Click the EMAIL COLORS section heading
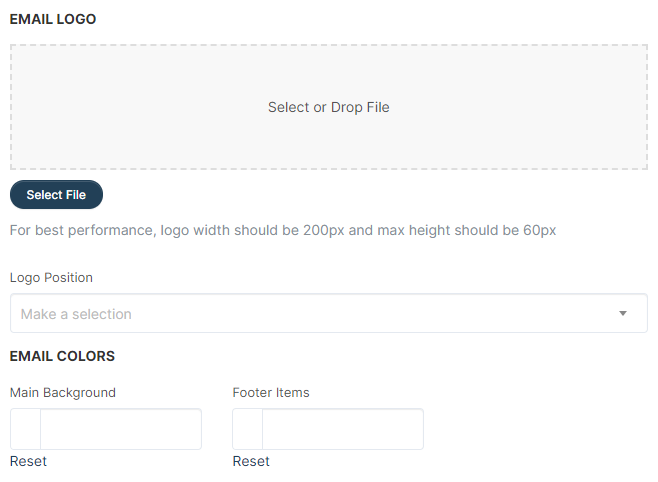Viewport: 658px width, 482px height. click(62, 356)
